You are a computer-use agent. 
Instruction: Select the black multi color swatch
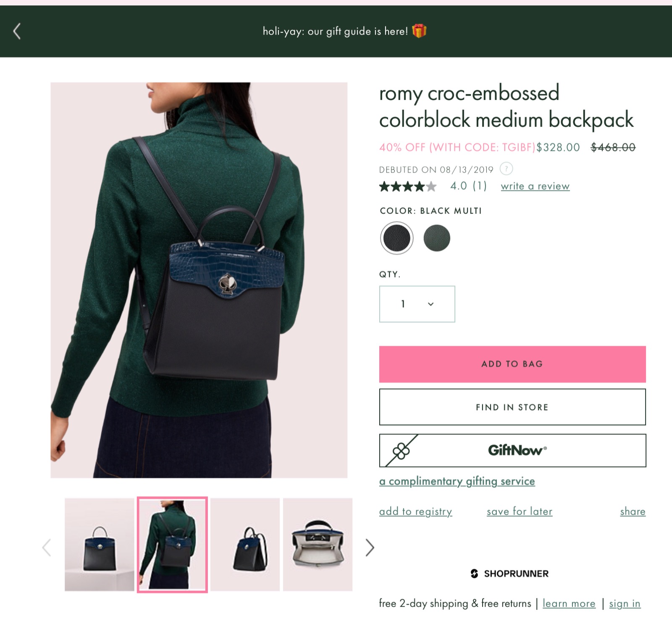click(x=396, y=238)
